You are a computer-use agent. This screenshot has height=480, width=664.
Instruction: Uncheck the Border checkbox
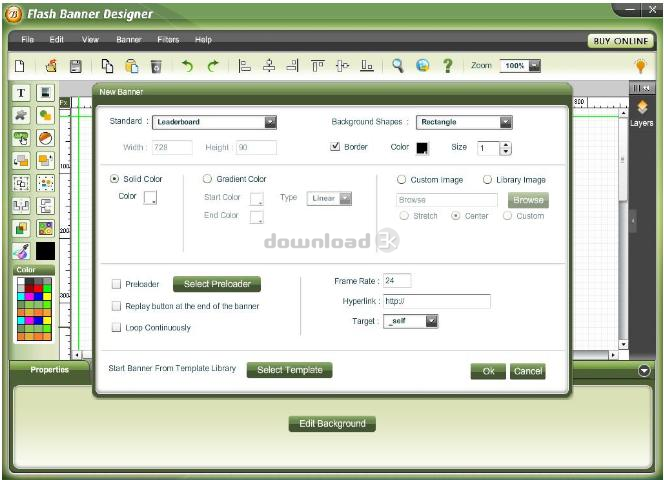coord(335,147)
